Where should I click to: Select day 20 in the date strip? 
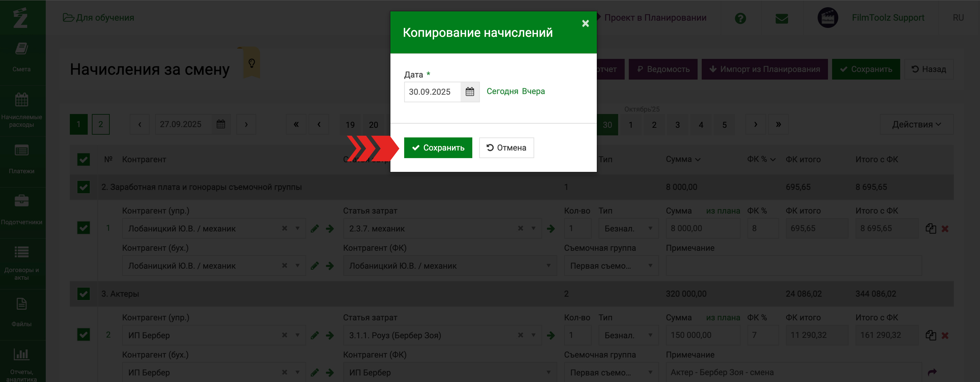pyautogui.click(x=373, y=125)
